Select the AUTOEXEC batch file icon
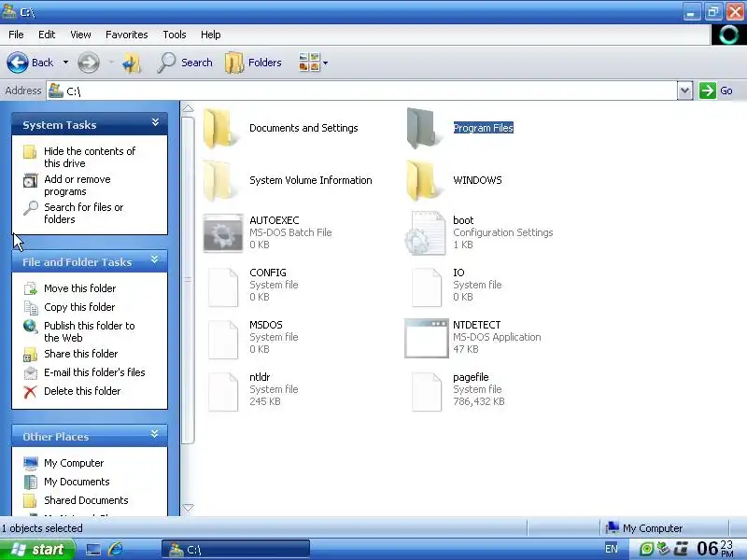The image size is (747, 560). (x=223, y=232)
